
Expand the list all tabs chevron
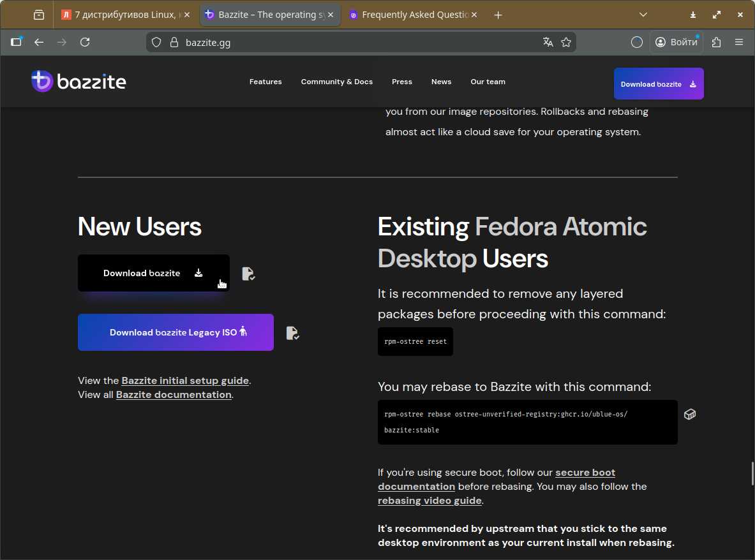point(643,15)
